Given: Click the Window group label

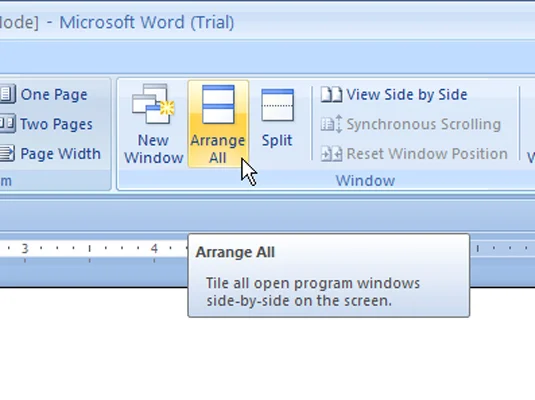Looking at the screenshot, I should pyautogui.click(x=365, y=181).
